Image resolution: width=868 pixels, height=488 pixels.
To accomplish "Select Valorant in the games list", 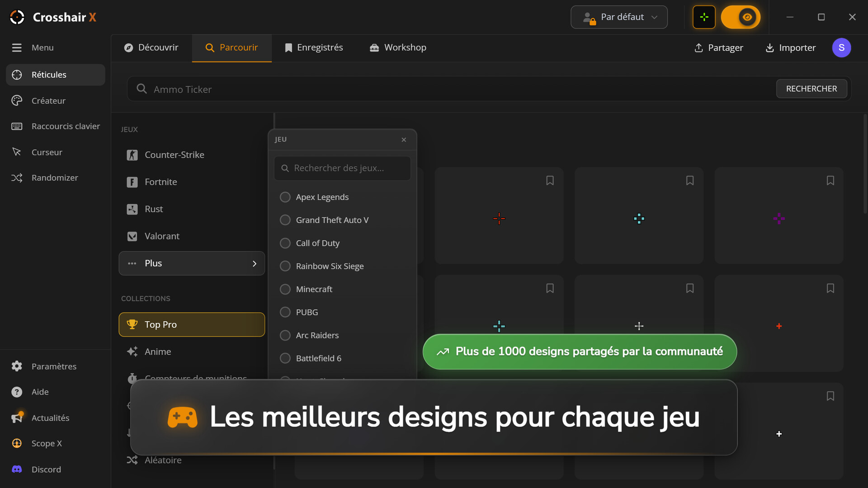I will (x=192, y=236).
